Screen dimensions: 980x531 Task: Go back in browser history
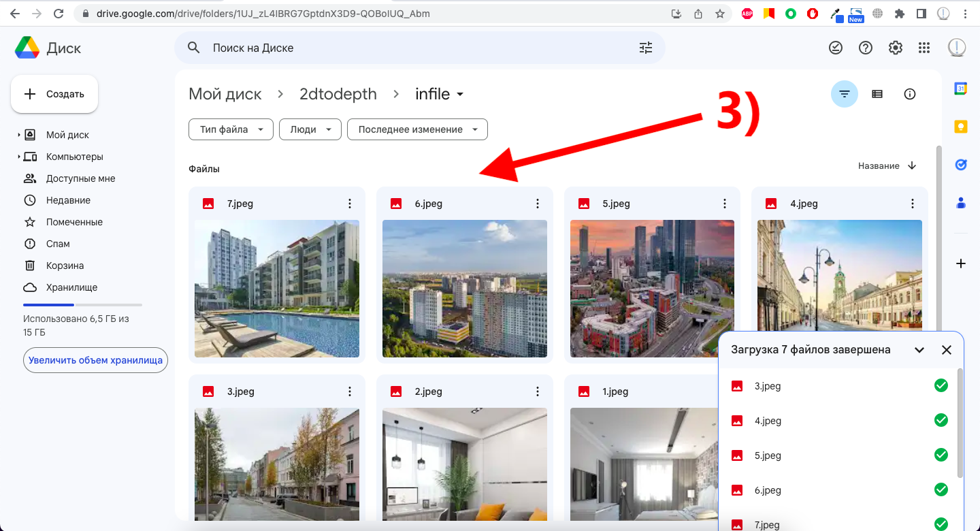tap(15, 14)
